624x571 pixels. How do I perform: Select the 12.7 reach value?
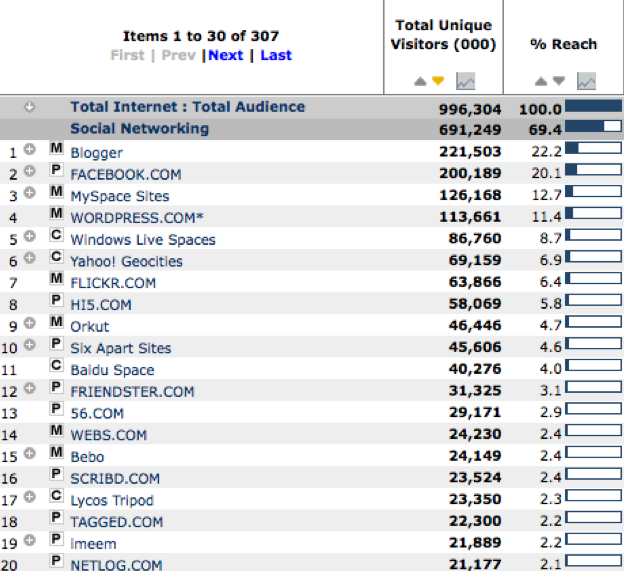(546, 195)
